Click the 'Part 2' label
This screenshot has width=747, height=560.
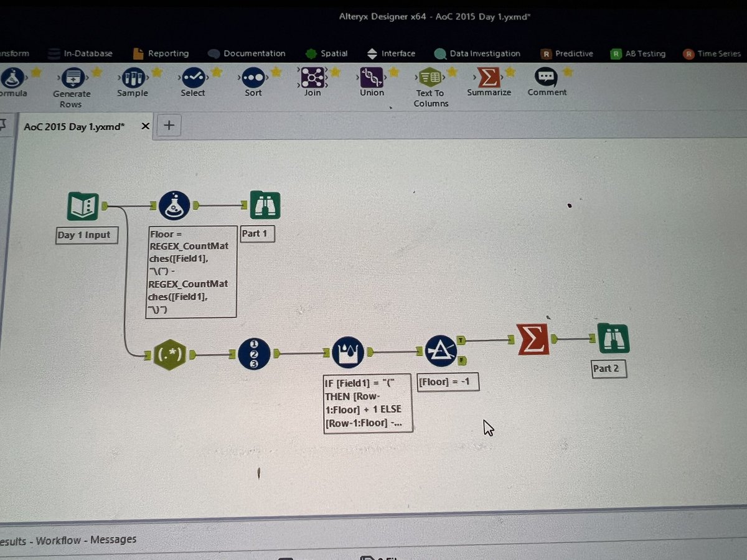tap(608, 368)
